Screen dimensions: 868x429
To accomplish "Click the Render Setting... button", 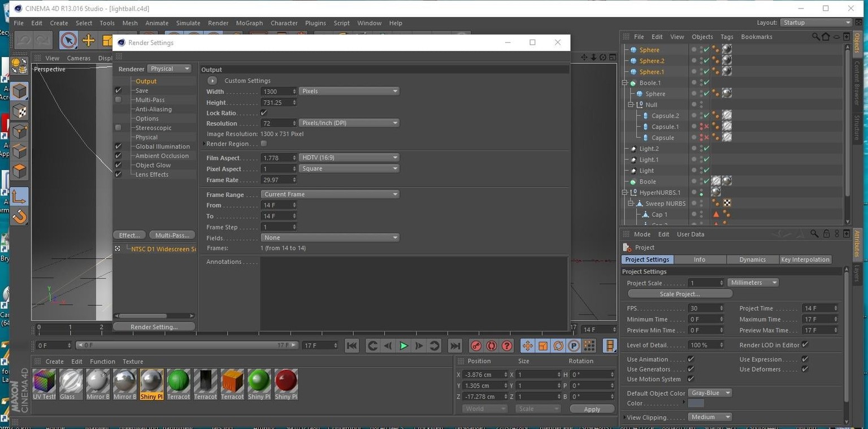I will click(154, 327).
